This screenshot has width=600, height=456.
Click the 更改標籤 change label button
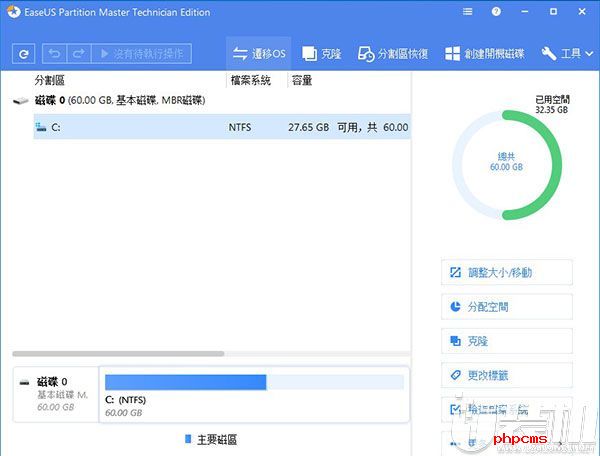tap(507, 375)
